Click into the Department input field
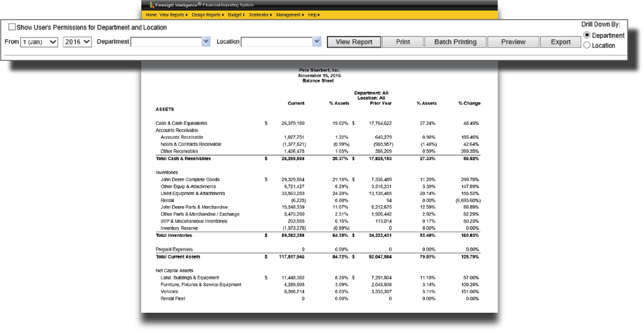This screenshot has width=644, height=333. 166,41
